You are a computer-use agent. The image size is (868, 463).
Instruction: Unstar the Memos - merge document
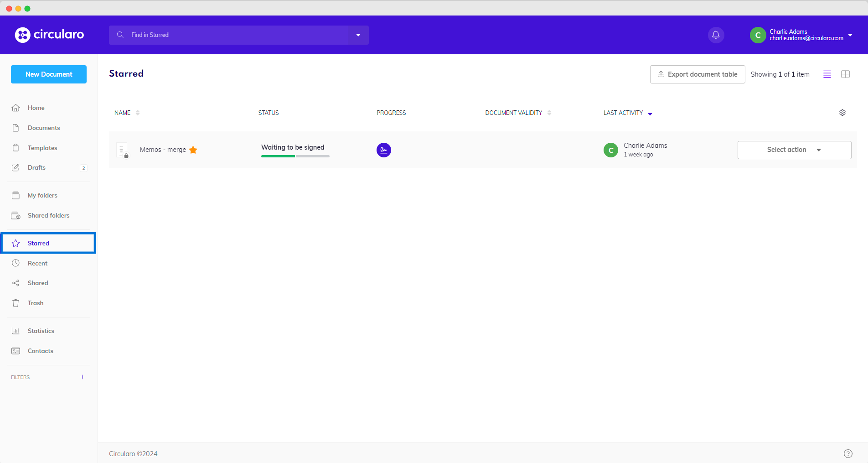[x=193, y=150]
